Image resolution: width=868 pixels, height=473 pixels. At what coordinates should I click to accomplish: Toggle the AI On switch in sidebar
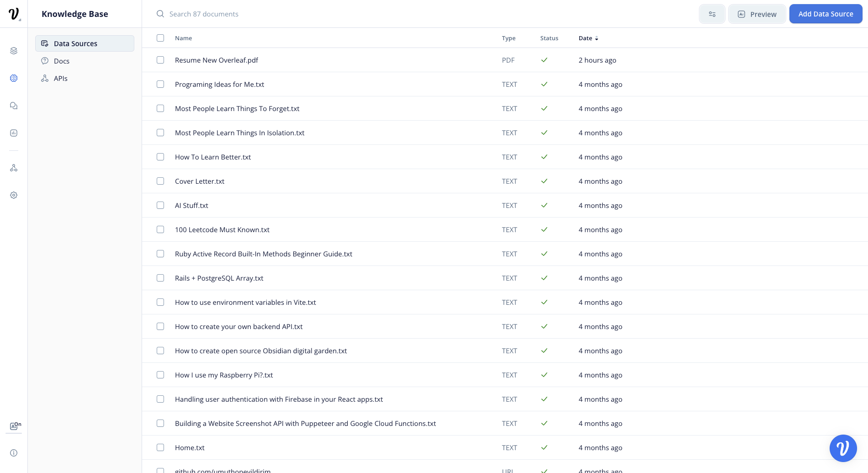point(14,426)
